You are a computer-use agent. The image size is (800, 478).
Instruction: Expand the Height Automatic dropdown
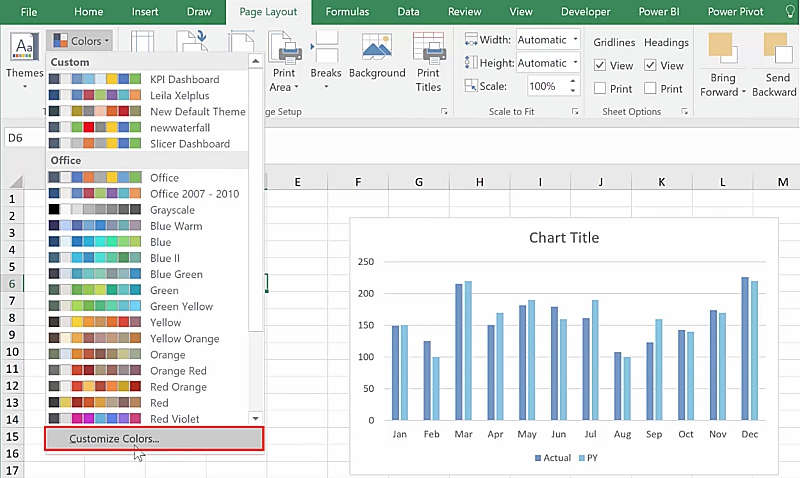(575, 63)
